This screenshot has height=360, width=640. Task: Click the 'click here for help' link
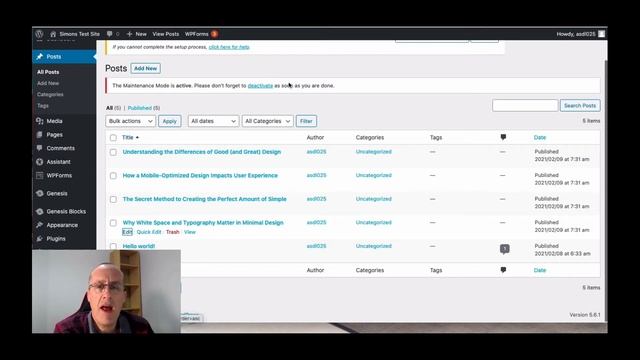229,47
